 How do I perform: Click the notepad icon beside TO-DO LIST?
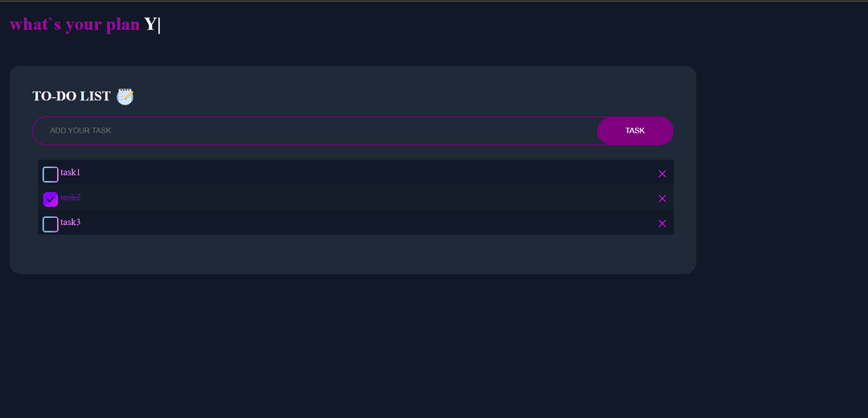(125, 96)
